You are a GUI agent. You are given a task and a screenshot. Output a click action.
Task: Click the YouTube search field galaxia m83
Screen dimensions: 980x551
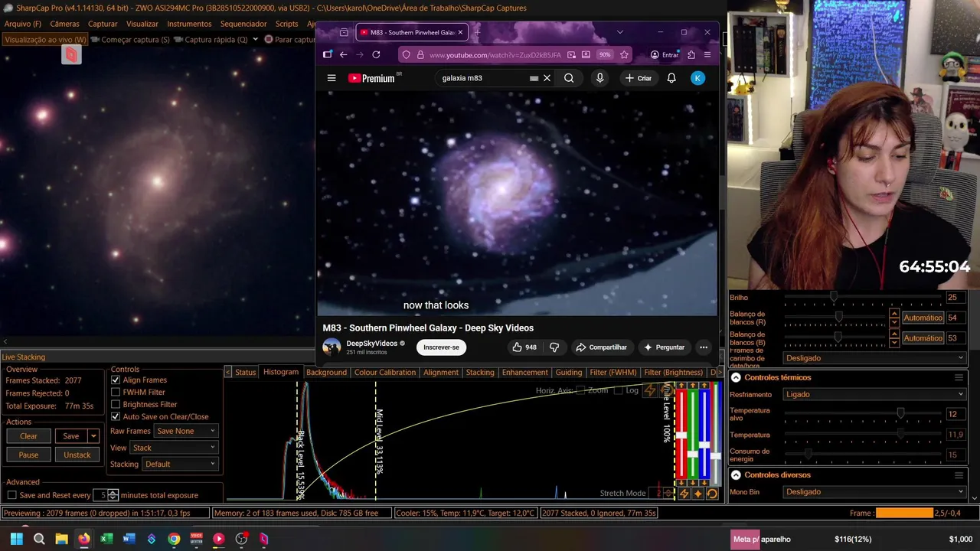tap(484, 78)
